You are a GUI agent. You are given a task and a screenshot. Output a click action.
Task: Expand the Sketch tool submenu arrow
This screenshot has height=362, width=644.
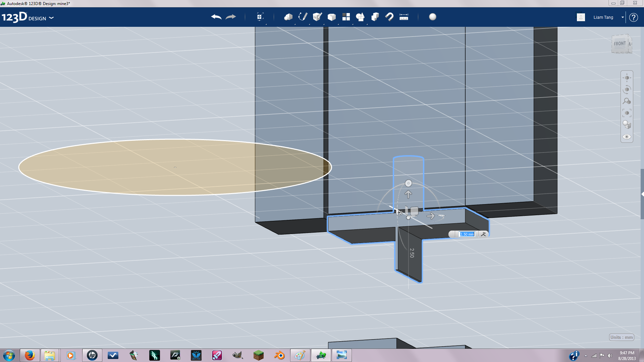(309, 24)
